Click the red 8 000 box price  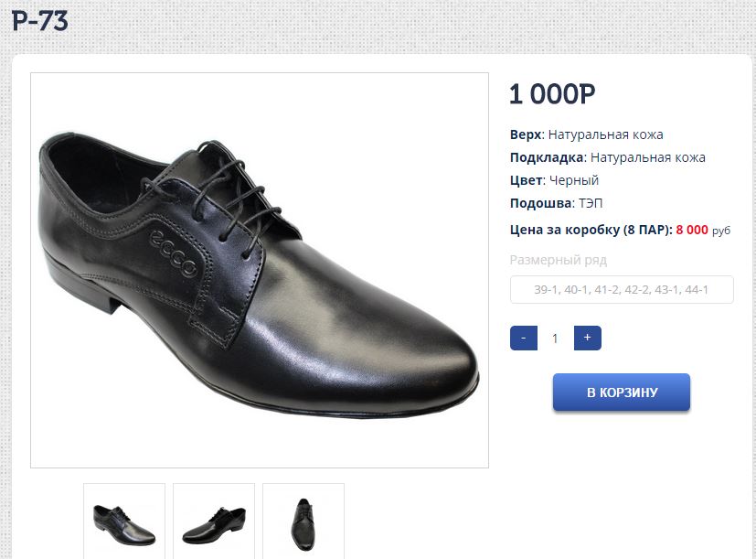tap(691, 230)
